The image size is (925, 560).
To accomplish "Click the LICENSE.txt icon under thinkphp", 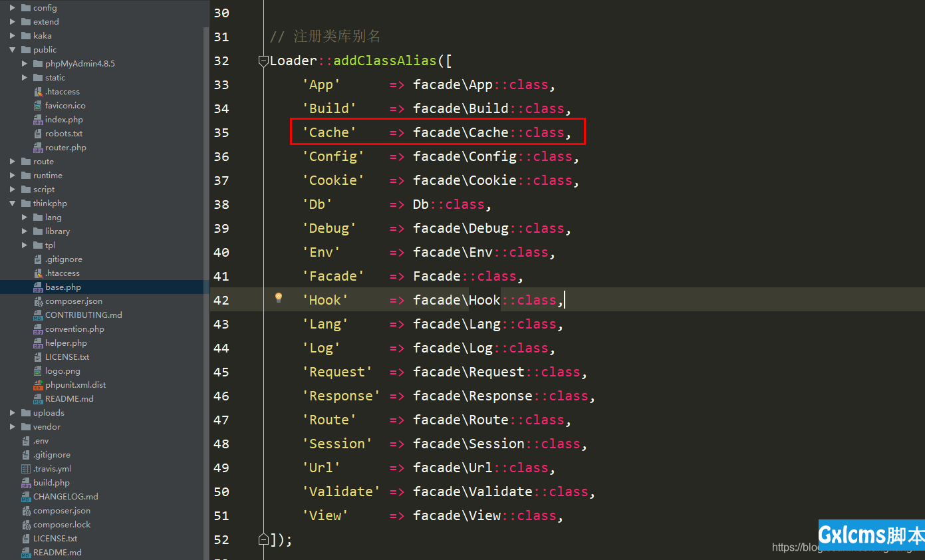I will point(38,357).
